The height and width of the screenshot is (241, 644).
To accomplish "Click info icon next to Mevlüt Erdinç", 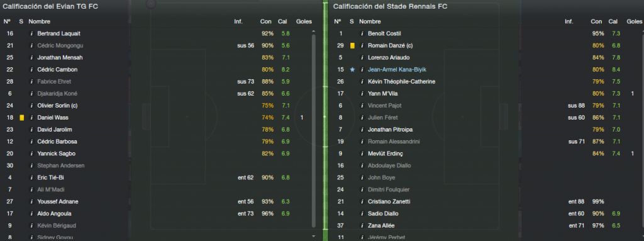I will [362, 154].
